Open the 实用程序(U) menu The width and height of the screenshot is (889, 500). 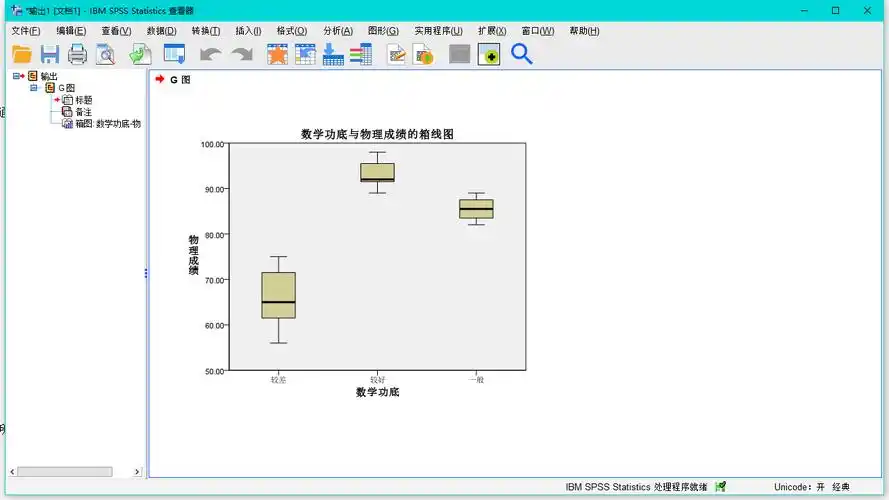click(x=438, y=31)
